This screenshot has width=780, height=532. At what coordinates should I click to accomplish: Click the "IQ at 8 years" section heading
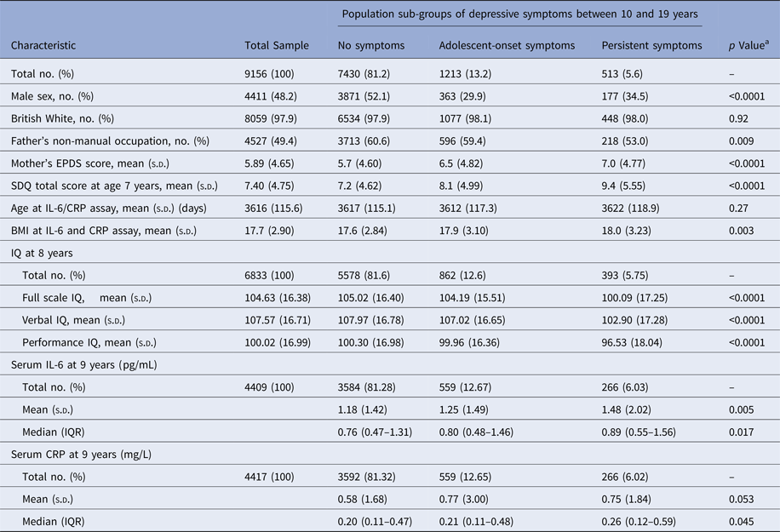click(42, 252)
